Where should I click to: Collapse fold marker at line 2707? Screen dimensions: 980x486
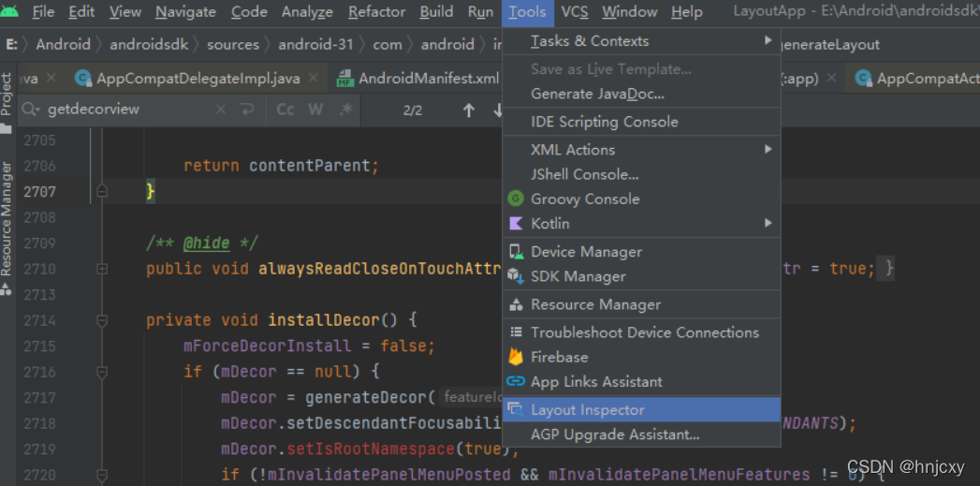[x=103, y=191]
